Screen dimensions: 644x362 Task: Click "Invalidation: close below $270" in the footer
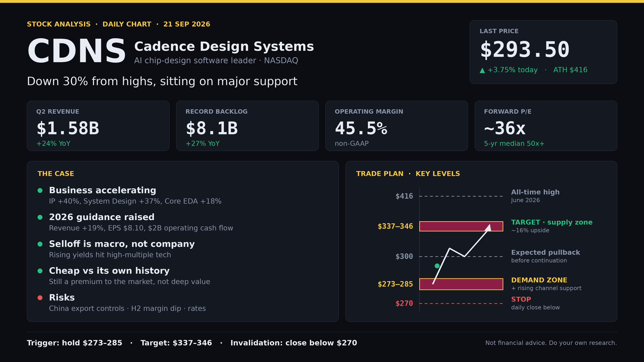tap(293, 343)
